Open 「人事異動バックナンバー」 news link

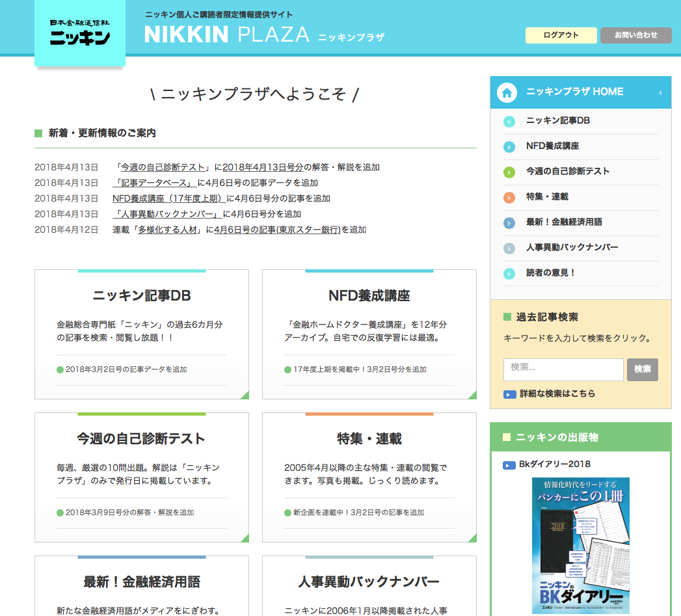[167, 214]
